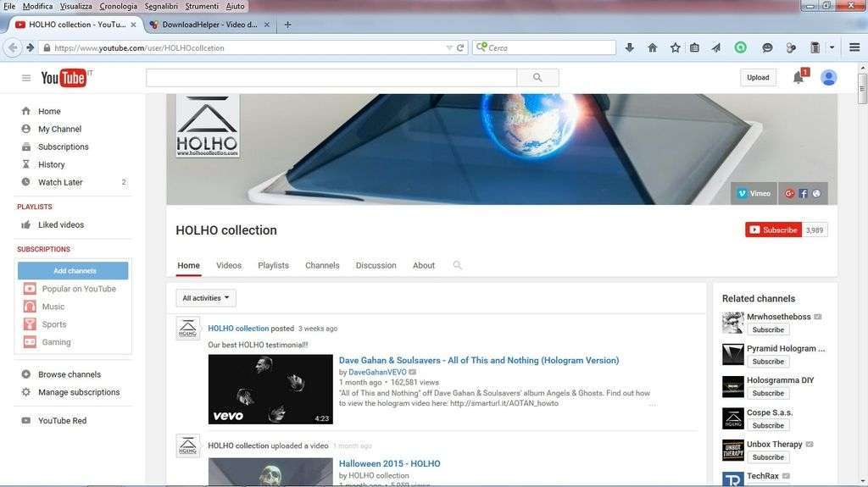Click the YouTube logo
The image size is (868, 487).
pyautogui.click(x=64, y=78)
